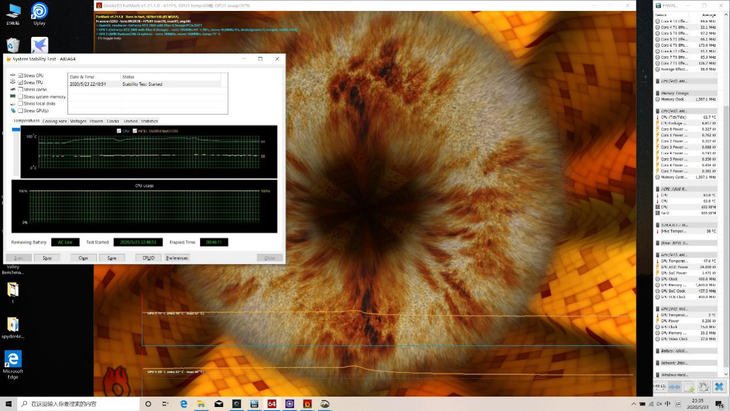Open the Voltages tab
730x411 pixels.
pos(78,121)
